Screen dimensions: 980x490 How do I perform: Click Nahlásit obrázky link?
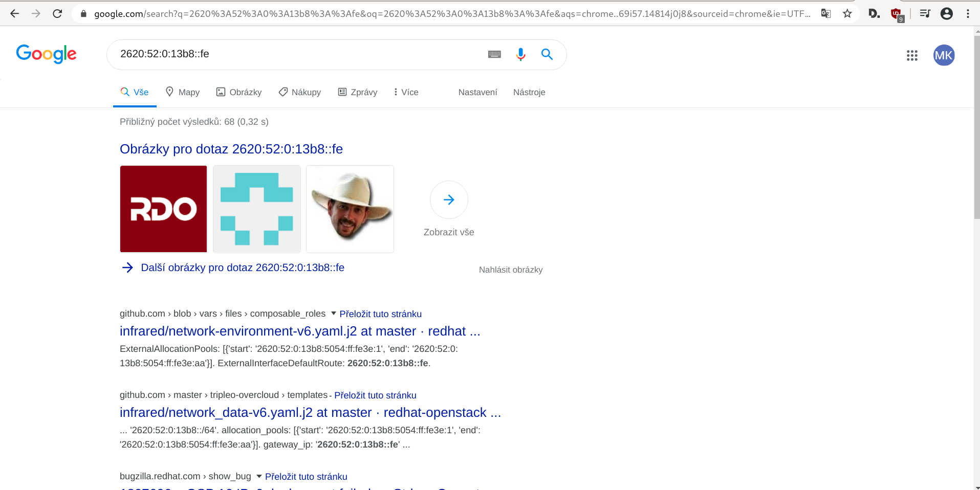(x=511, y=270)
